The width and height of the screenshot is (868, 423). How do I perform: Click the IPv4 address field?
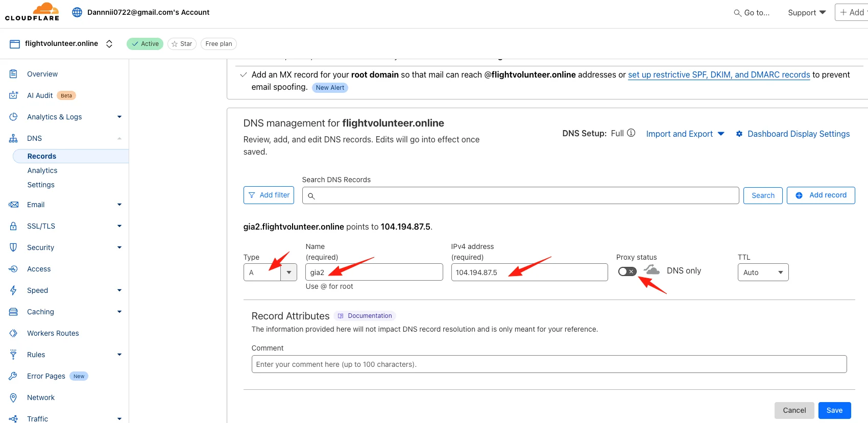(x=529, y=272)
